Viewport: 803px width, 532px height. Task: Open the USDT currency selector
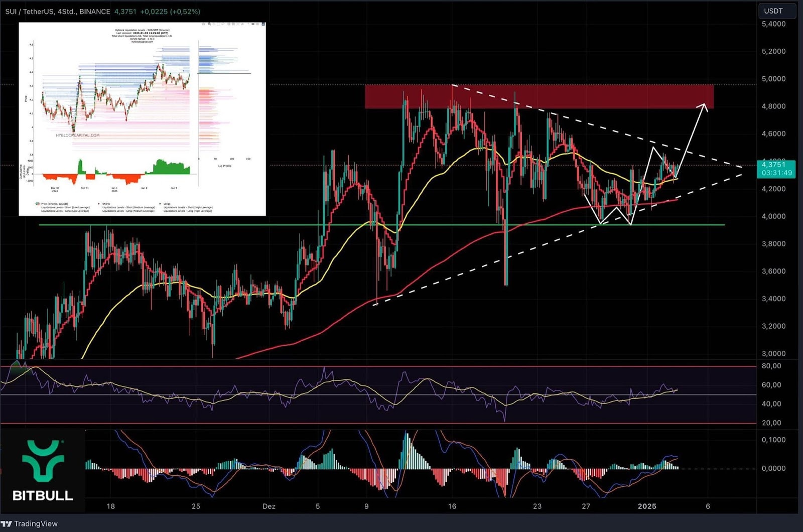(x=776, y=11)
